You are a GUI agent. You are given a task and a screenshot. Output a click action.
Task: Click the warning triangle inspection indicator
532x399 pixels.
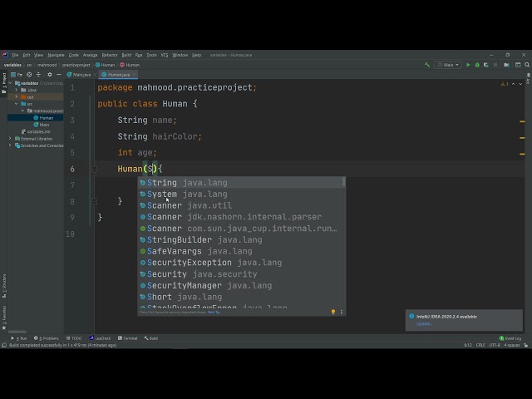pos(505,84)
